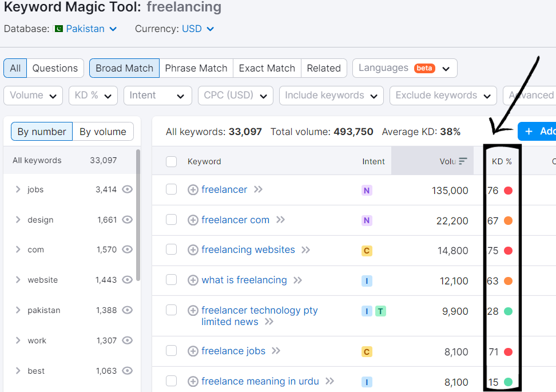Open the KD % filter dropdown
The width and height of the screenshot is (556, 392).
pos(93,96)
